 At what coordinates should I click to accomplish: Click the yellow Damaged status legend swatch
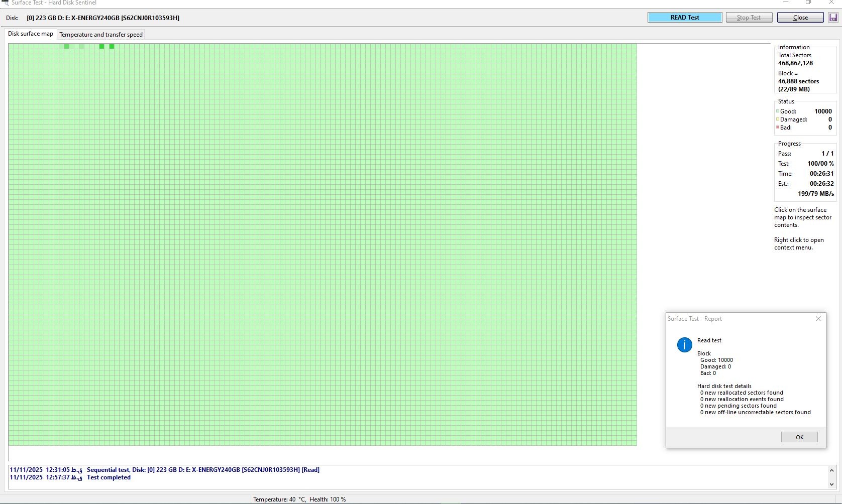(x=778, y=119)
